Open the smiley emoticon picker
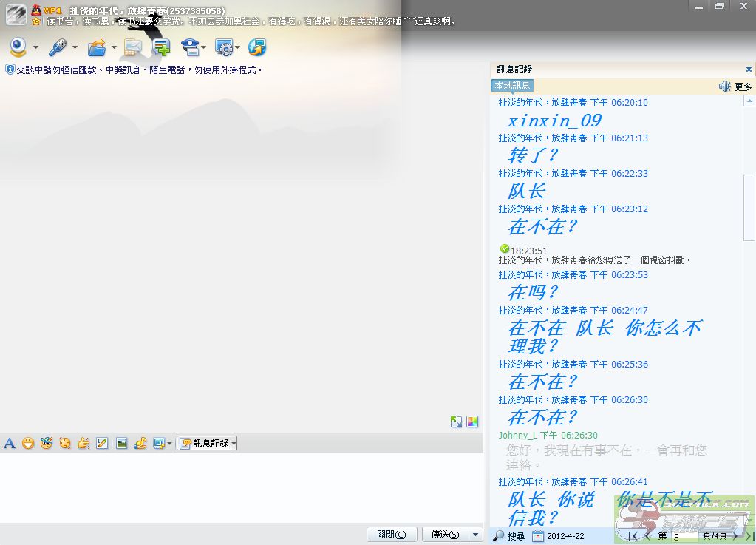 pos(28,444)
